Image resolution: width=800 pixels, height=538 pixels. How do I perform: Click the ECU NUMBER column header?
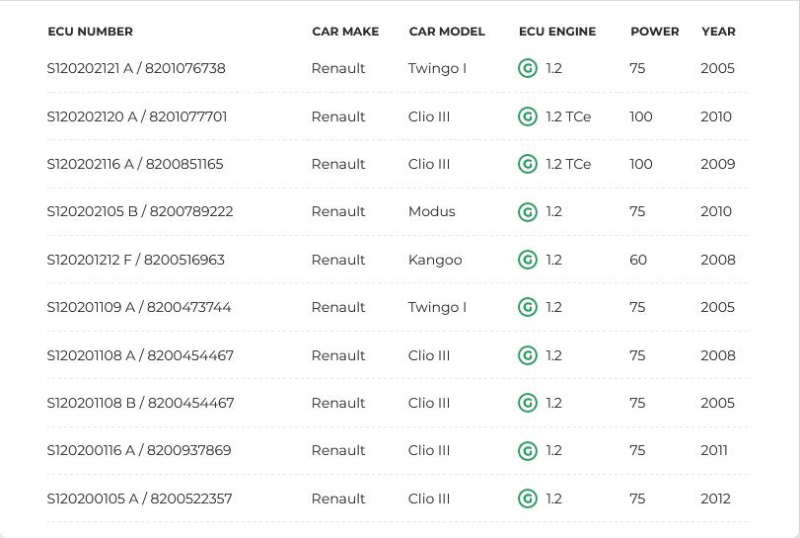(90, 32)
